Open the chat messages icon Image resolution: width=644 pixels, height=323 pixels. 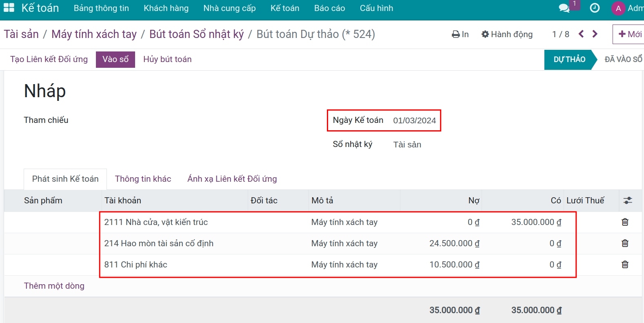point(564,8)
